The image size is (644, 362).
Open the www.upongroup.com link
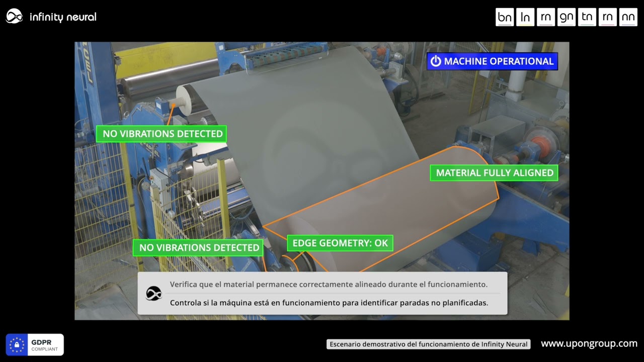point(589,344)
